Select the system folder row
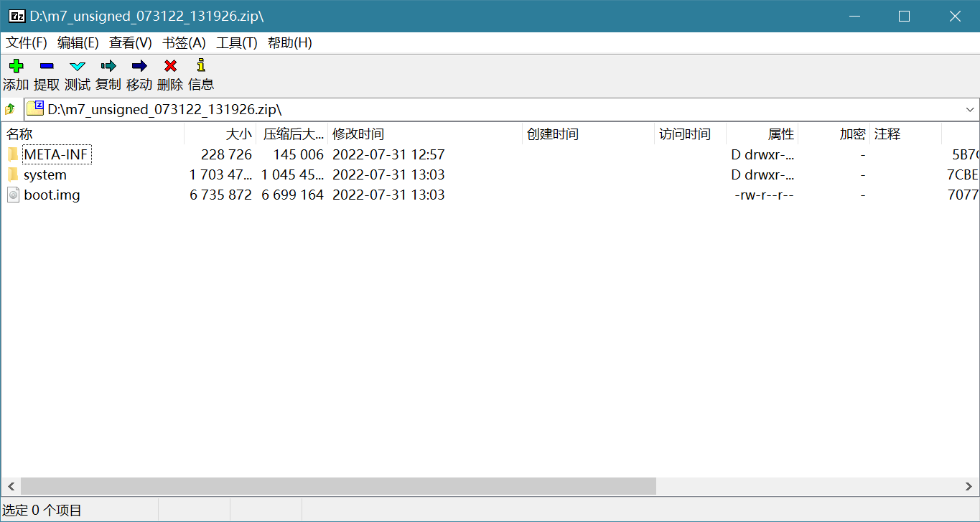 (45, 174)
